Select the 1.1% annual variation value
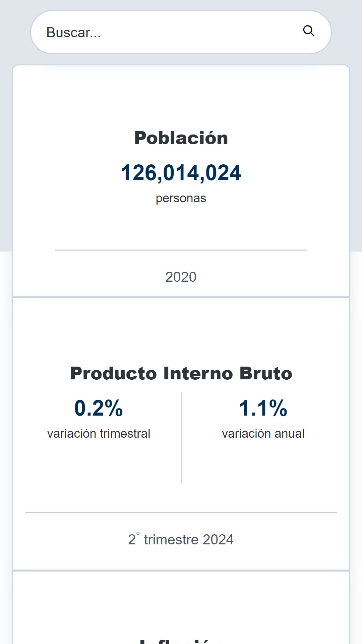362x644 pixels. 263,408
